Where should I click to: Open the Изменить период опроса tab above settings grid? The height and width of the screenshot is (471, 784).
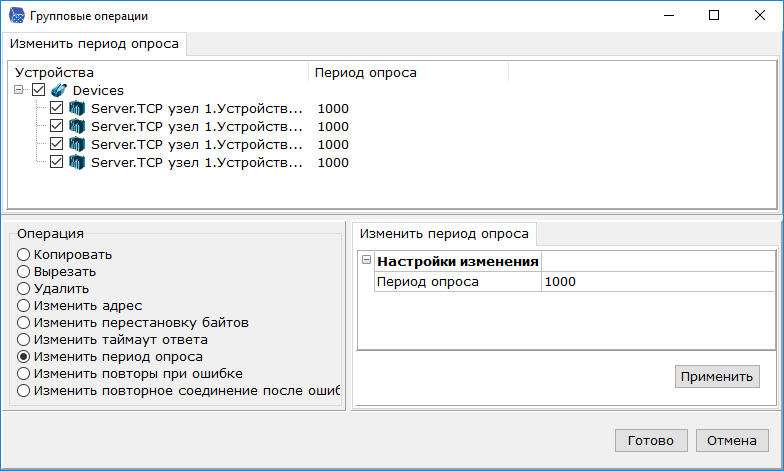point(444,234)
